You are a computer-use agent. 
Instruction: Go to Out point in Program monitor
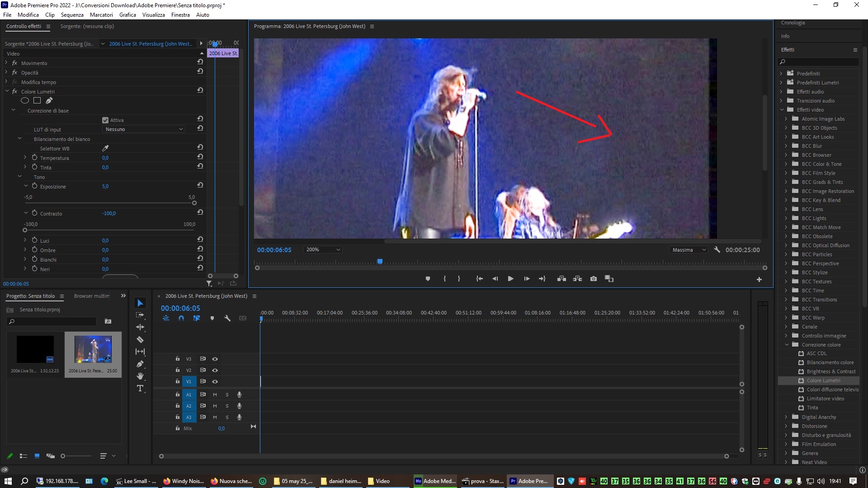(542, 279)
